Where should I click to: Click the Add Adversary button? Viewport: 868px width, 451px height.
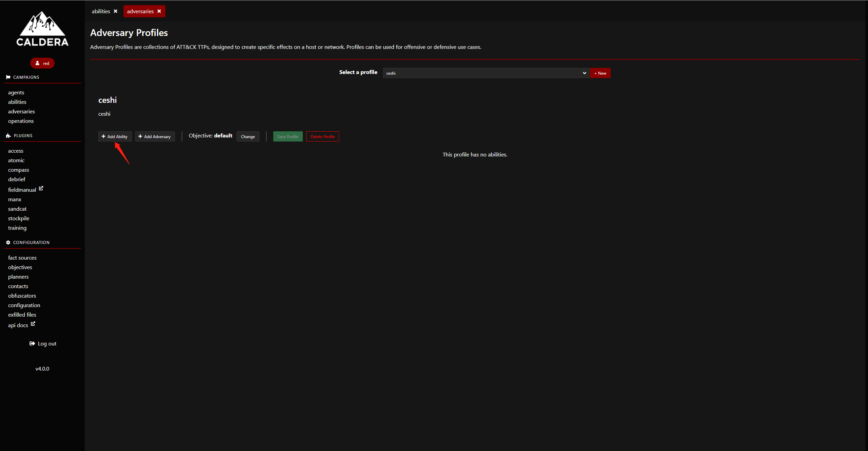[x=155, y=136]
